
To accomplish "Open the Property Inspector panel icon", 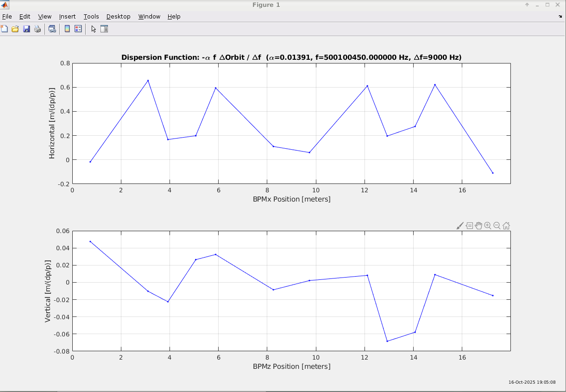I will [x=104, y=29].
